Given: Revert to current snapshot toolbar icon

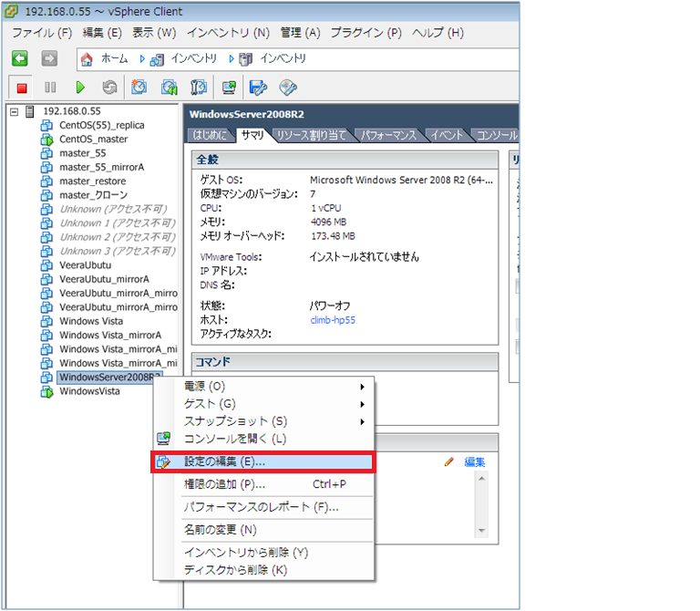Looking at the screenshot, I should [x=170, y=88].
